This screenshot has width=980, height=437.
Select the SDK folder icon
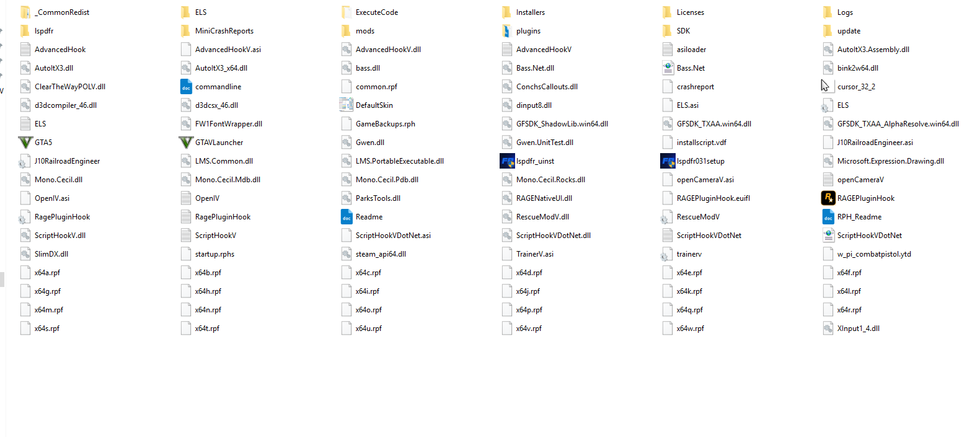point(668,31)
